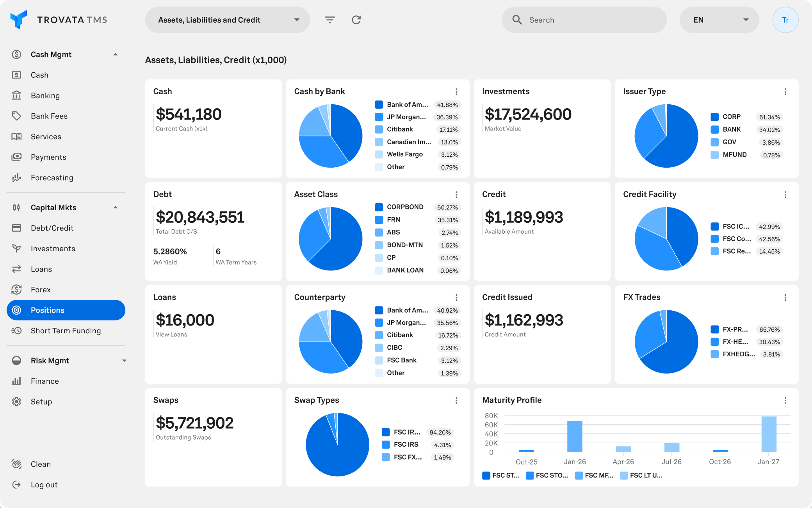The width and height of the screenshot is (812, 508).
Task: Click Swap Types three-dot menu
Action: (456, 401)
